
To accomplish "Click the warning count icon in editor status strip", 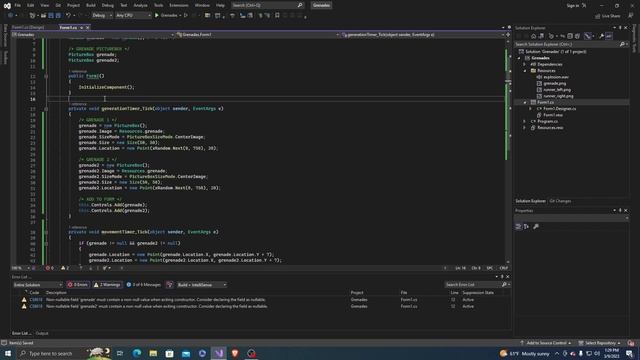I will 63,268.
